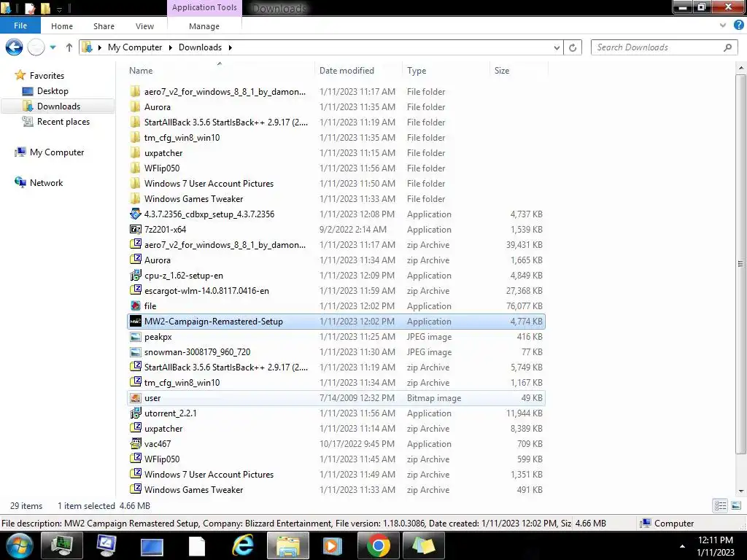Image resolution: width=747 pixels, height=560 pixels.
Task: Select the Windows Games Tweaker zip archive
Action: [336, 489]
